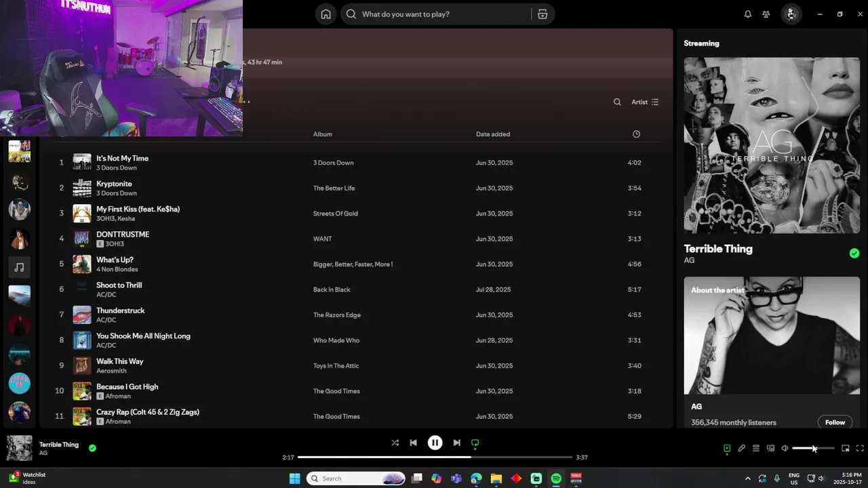Sort by the Album column header
The width and height of the screenshot is (868, 488).
click(x=323, y=134)
